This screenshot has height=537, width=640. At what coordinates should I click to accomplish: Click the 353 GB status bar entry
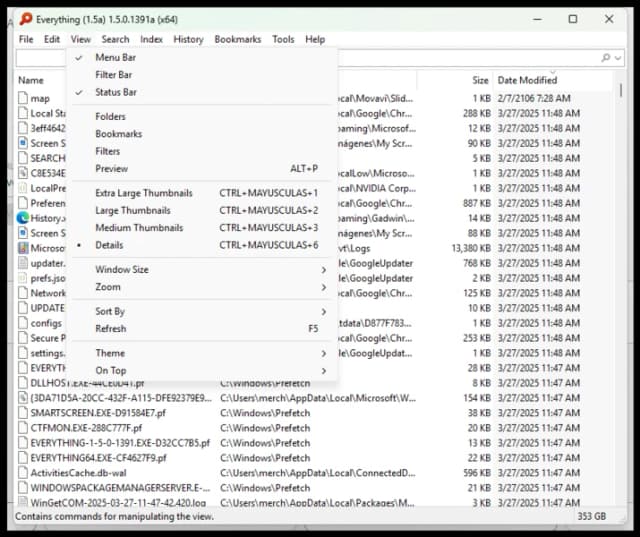point(591,516)
